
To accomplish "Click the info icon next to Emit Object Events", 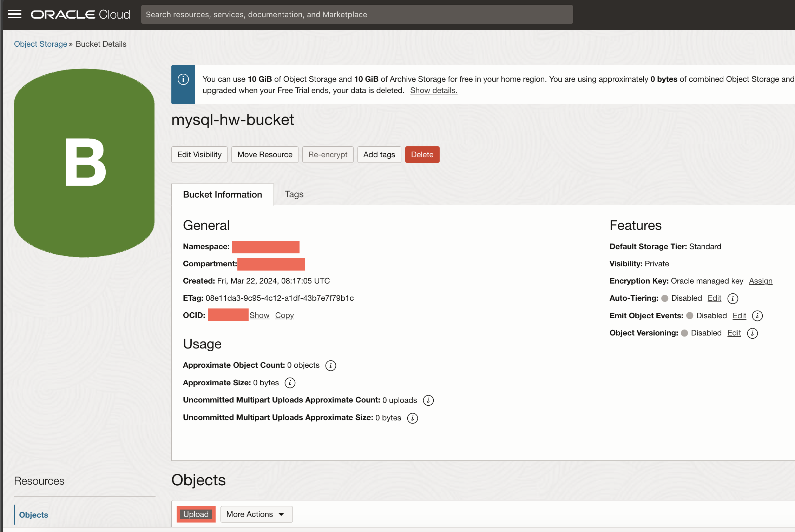I will pyautogui.click(x=758, y=315).
